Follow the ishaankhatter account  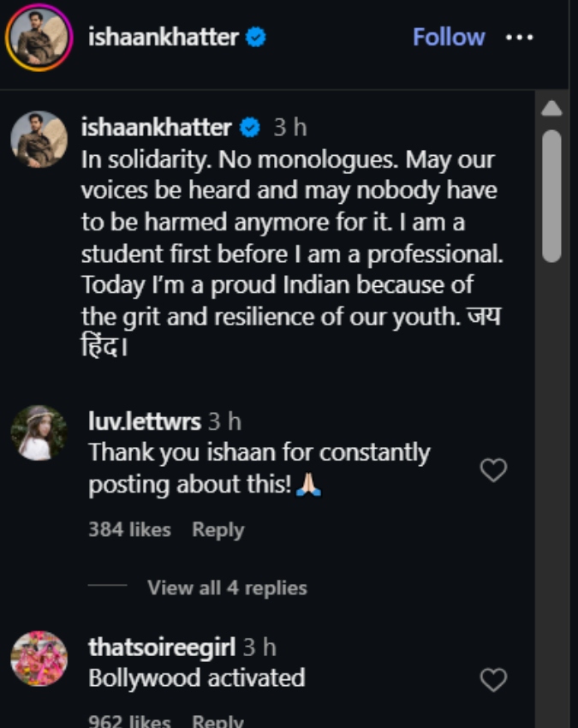pyautogui.click(x=449, y=37)
